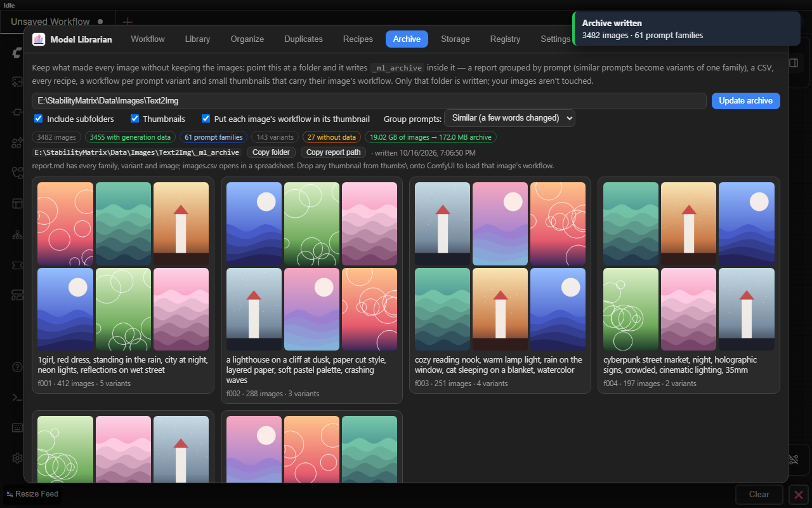This screenshot has height=508, width=812.
Task: Click the '143 variants' chip
Action: click(275, 137)
